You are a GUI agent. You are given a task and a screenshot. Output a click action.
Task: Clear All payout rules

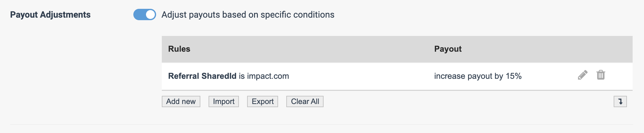click(x=305, y=101)
